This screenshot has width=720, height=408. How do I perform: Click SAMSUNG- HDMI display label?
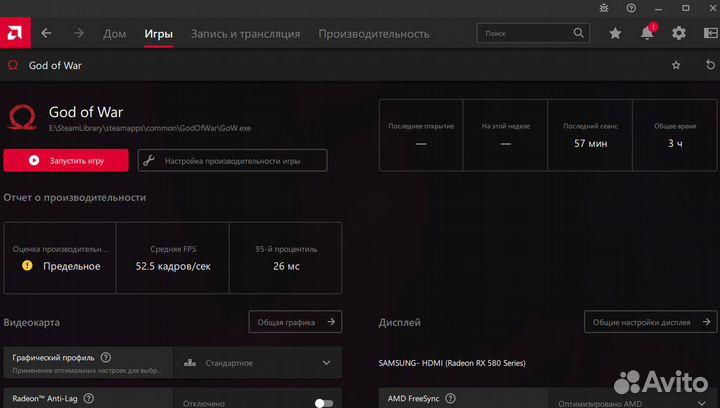tap(452, 363)
